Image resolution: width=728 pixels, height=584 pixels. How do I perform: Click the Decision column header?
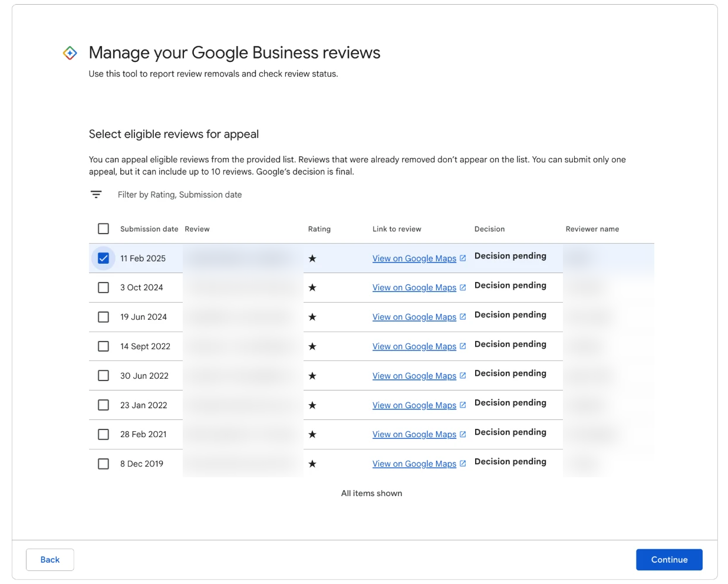click(489, 229)
